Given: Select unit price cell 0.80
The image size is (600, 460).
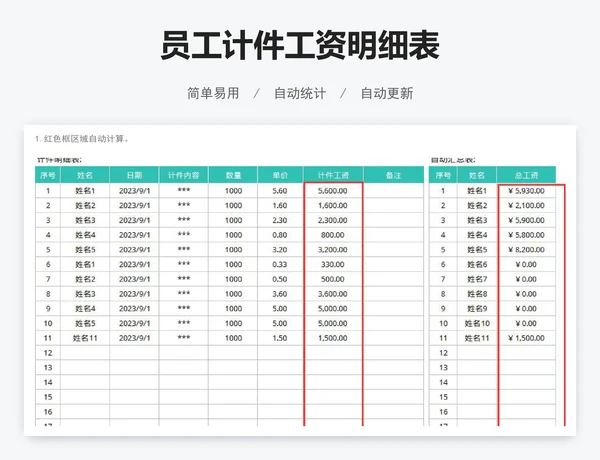Looking at the screenshot, I should pyautogui.click(x=280, y=235).
